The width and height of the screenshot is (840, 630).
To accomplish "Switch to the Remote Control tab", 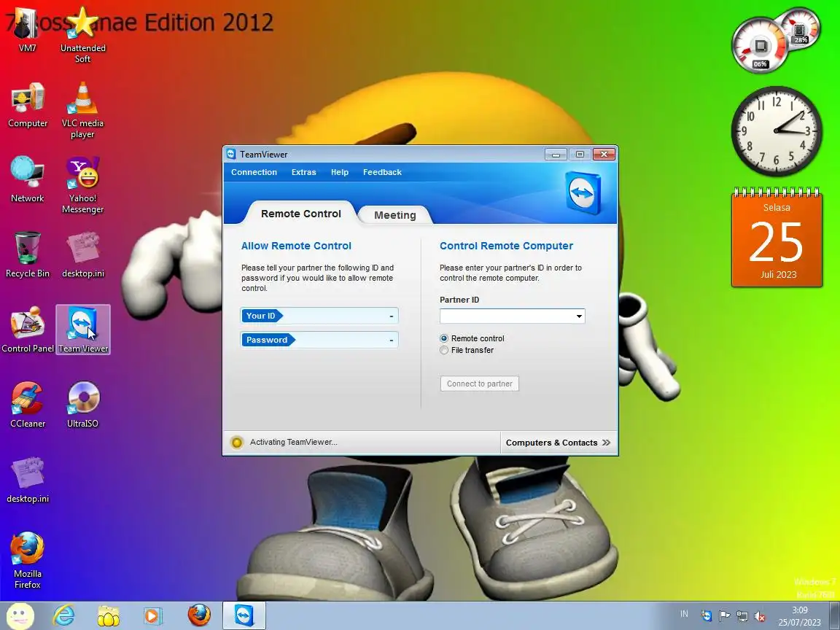I will pyautogui.click(x=300, y=213).
